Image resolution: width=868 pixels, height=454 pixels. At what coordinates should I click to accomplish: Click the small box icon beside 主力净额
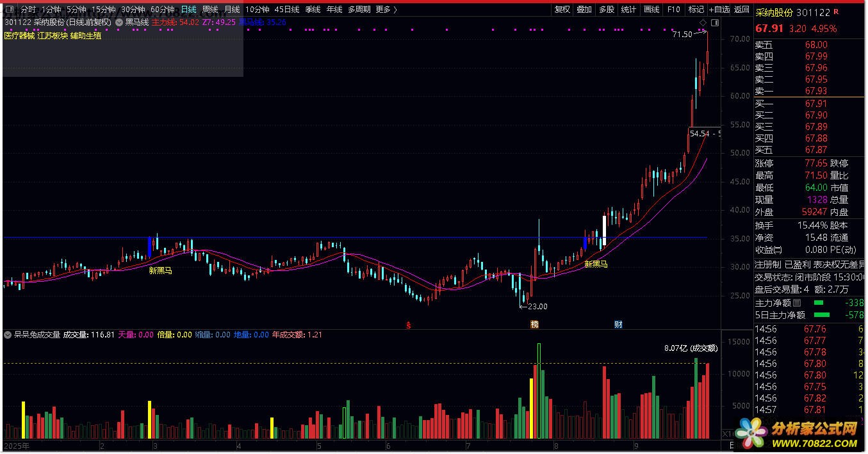(x=797, y=303)
